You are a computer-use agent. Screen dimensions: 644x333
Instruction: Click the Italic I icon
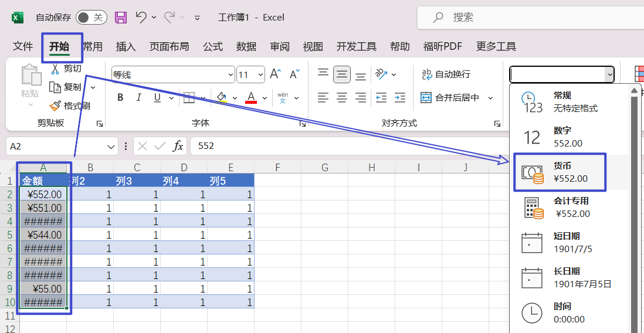tap(139, 98)
